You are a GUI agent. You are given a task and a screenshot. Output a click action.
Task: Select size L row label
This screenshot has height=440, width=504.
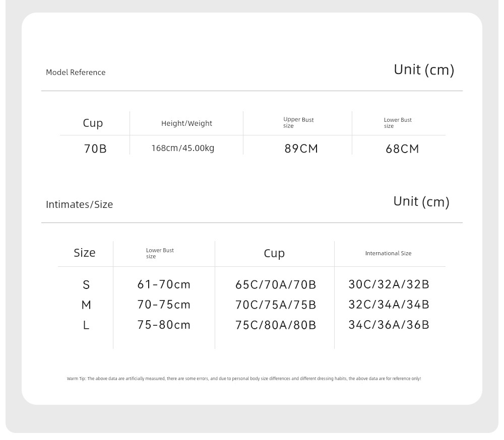(x=86, y=325)
